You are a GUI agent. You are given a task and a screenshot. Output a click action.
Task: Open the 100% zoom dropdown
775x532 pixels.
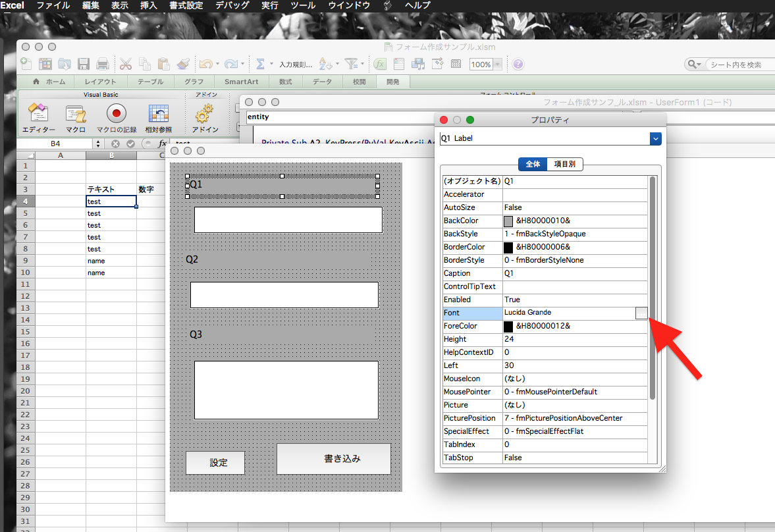point(497,65)
